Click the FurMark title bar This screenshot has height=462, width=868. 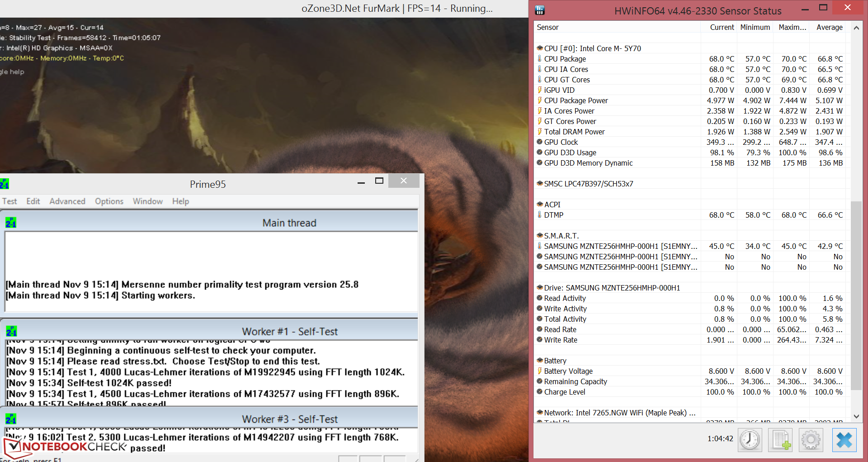pyautogui.click(x=264, y=9)
